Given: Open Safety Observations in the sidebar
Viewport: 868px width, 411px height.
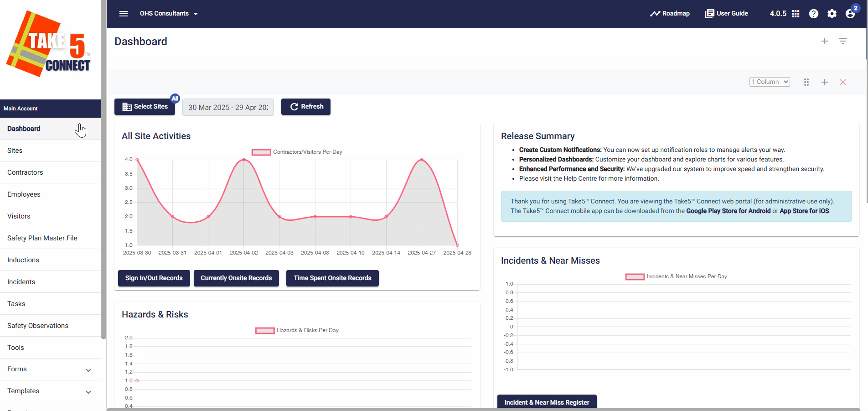Looking at the screenshot, I should pos(50,326).
